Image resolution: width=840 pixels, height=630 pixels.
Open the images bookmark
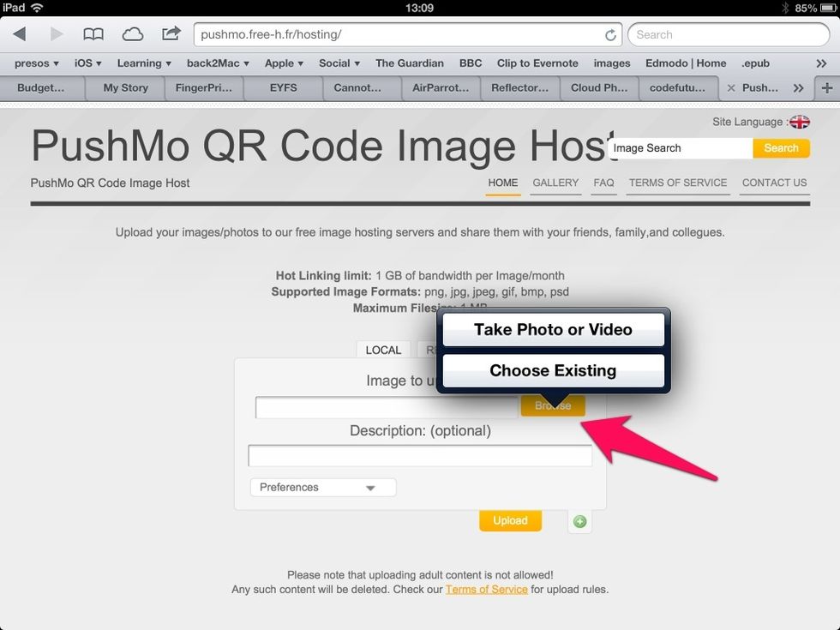click(x=612, y=63)
